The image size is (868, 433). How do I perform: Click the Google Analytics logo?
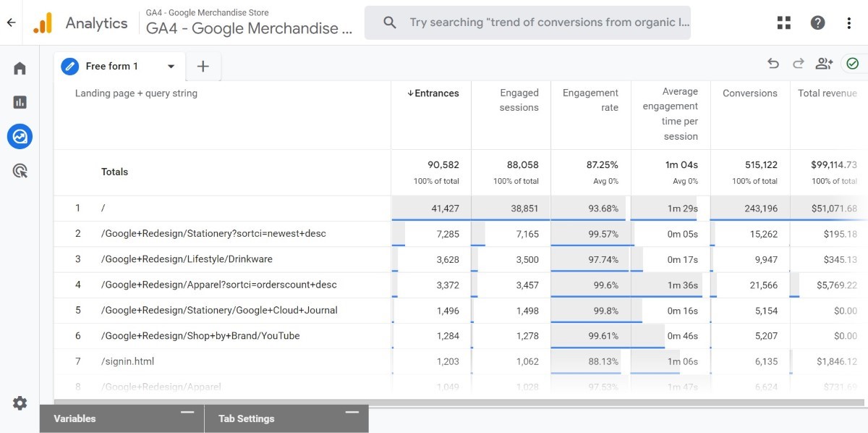[43, 23]
